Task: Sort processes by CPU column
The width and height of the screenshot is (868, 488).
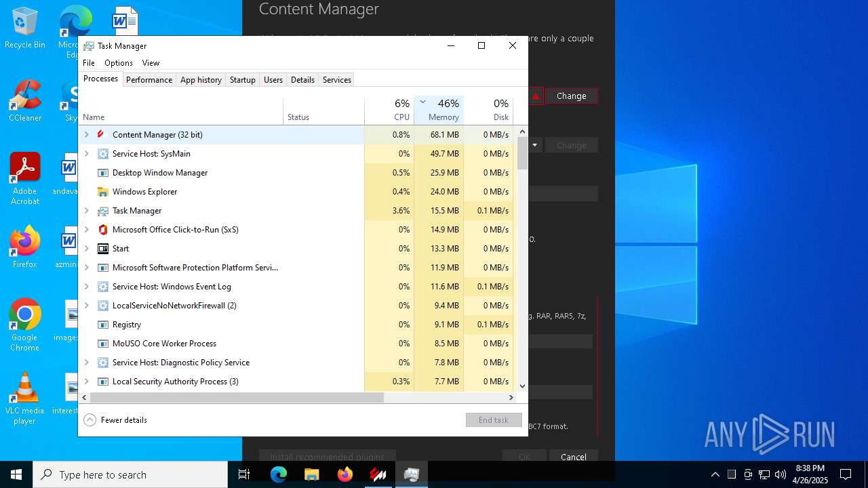Action: pyautogui.click(x=389, y=110)
